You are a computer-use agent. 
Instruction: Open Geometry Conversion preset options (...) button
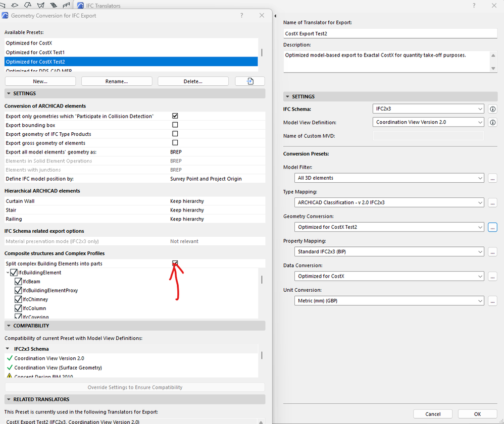pyautogui.click(x=492, y=227)
